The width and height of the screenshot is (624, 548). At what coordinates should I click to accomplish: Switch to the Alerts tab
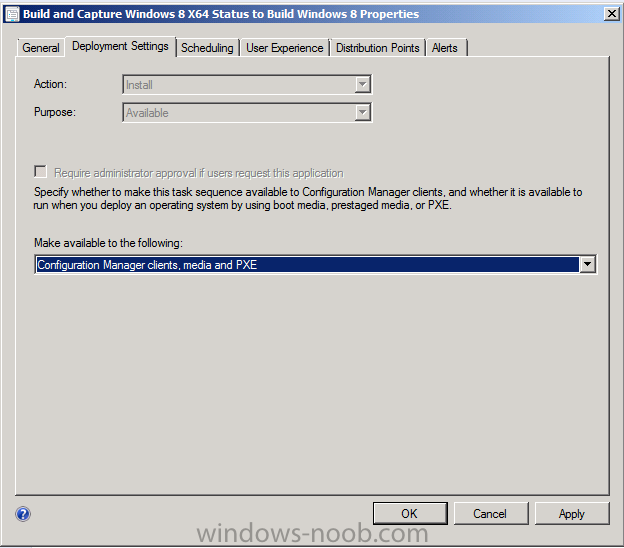click(x=445, y=48)
